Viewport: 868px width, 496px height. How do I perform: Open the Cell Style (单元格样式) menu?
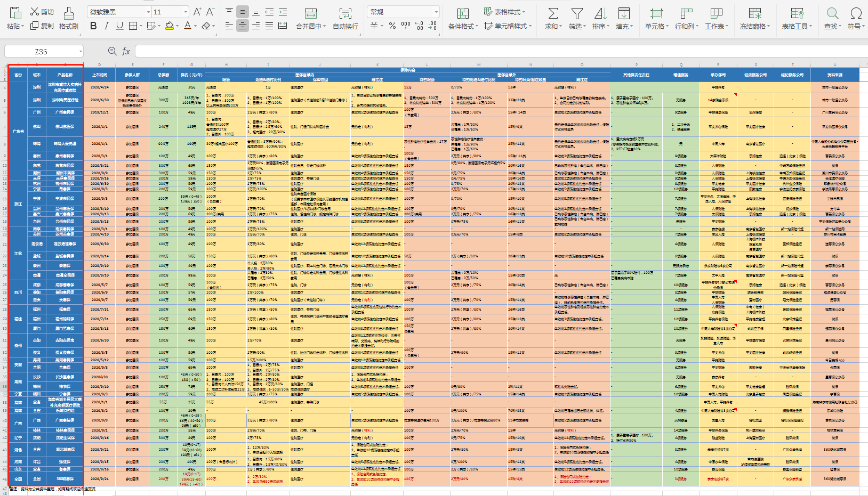click(x=508, y=26)
